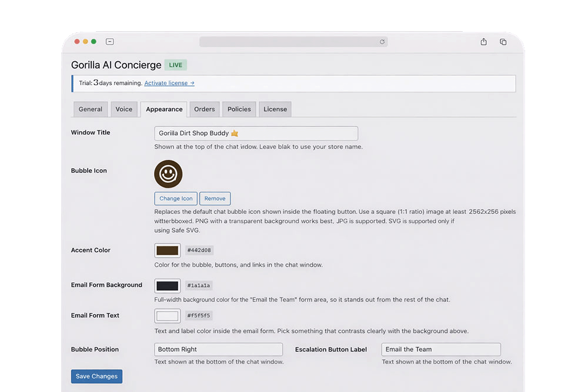Viewport: 588px width, 392px height.
Task: Open the share icon in toolbar
Action: [484, 42]
